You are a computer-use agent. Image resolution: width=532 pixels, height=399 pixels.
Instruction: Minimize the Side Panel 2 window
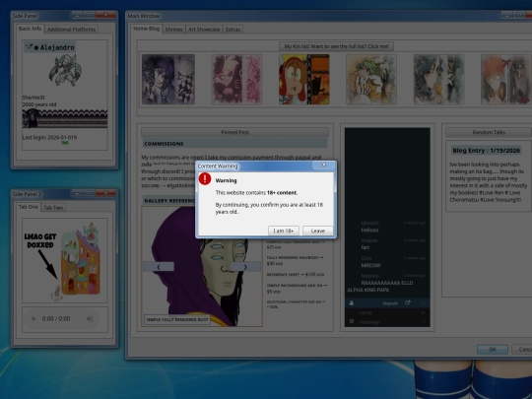77,193
